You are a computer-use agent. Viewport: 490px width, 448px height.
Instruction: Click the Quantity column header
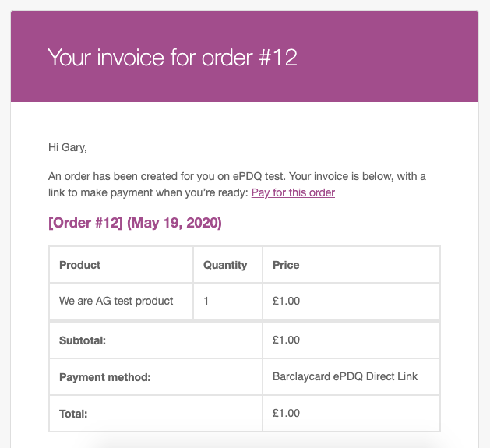(x=225, y=265)
